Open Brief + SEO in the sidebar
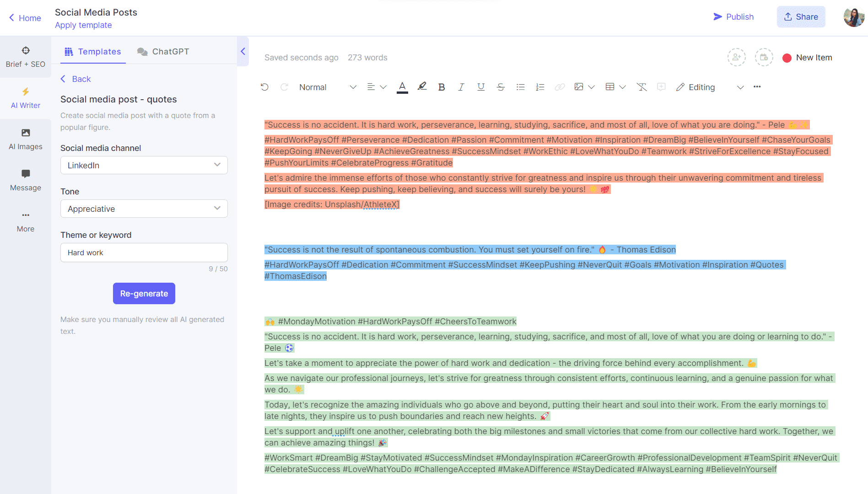Image resolution: width=868 pixels, height=494 pixels. pos(26,57)
